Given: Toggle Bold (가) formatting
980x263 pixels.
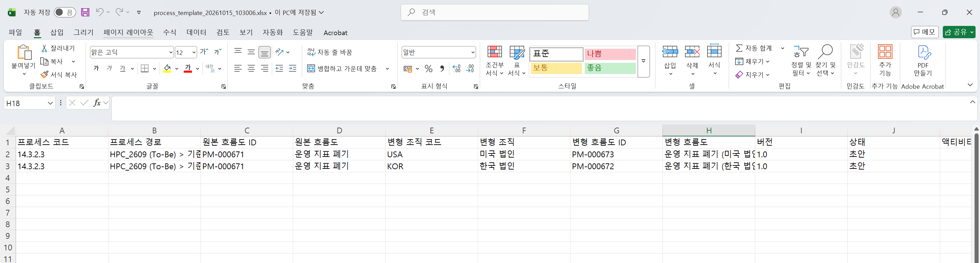Looking at the screenshot, I should click(x=96, y=69).
